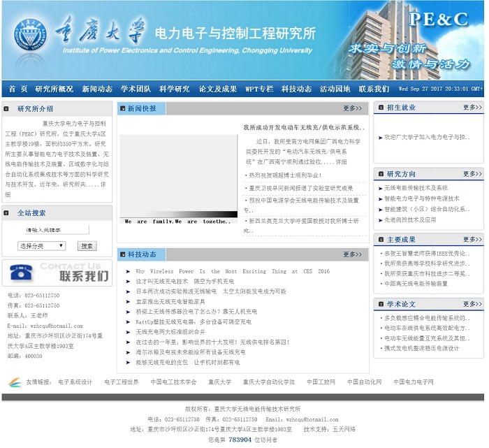489x448 pixels.
Task: Click 五天网络 technical support link in footer
Action: (x=344, y=430)
